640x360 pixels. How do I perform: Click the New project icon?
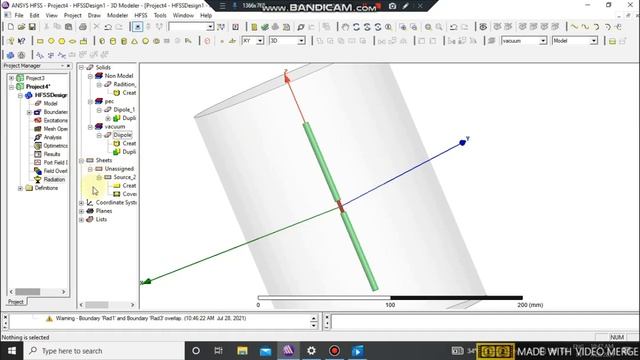(x=11, y=27)
